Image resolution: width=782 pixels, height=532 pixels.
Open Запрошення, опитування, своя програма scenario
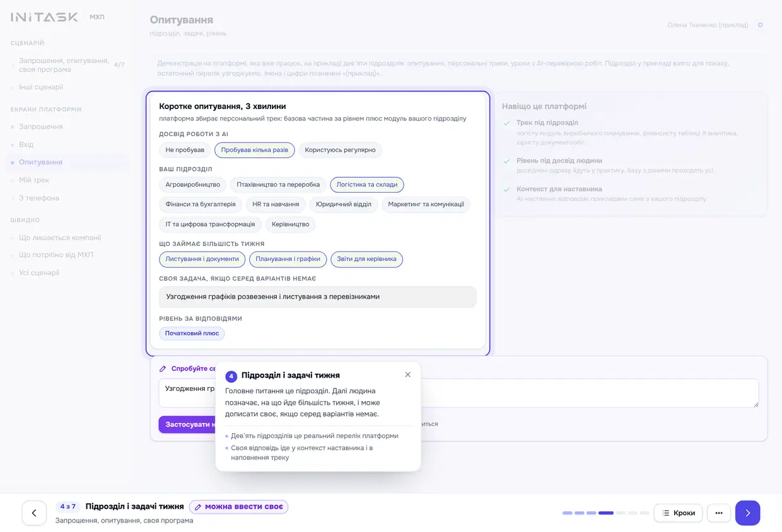coord(66,65)
